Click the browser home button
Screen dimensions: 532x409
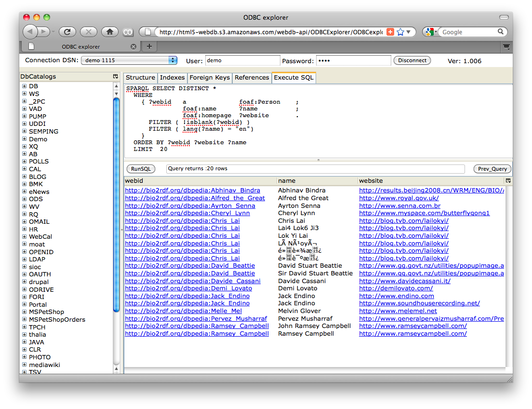(110, 32)
